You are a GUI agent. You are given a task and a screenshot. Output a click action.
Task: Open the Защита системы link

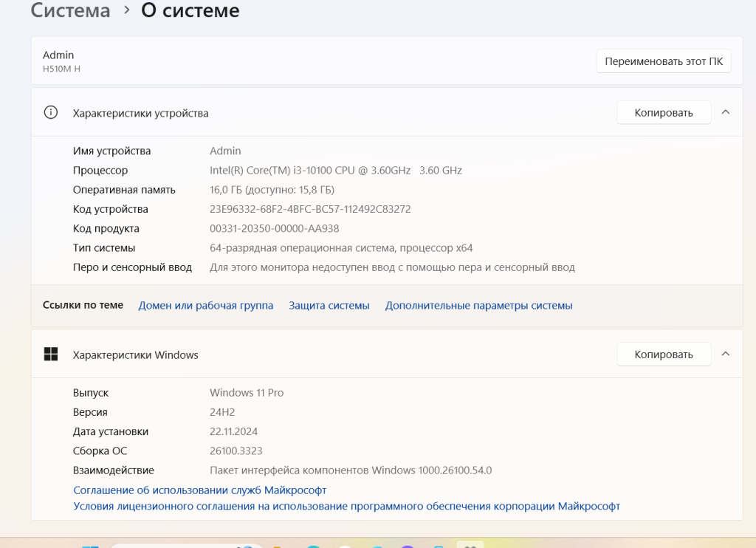tap(329, 305)
